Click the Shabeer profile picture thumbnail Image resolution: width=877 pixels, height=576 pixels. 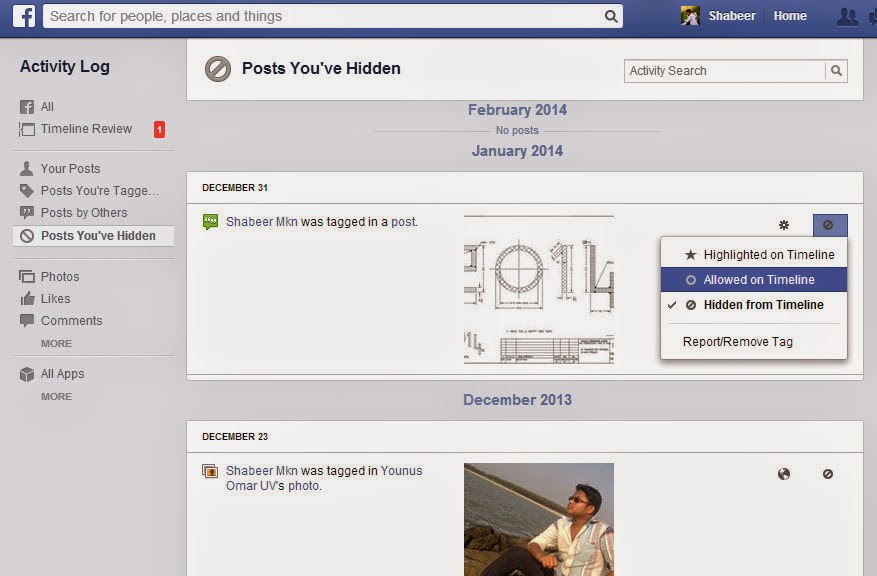pyautogui.click(x=690, y=16)
